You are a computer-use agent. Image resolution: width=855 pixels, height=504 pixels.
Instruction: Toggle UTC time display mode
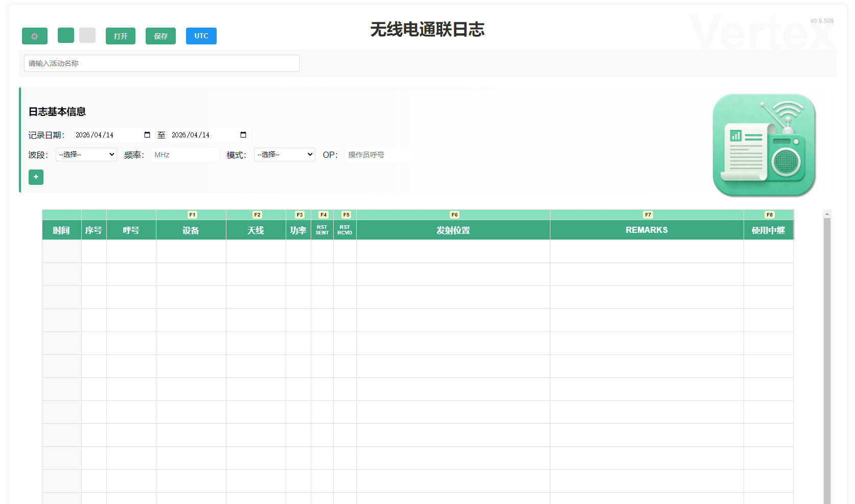pos(201,36)
